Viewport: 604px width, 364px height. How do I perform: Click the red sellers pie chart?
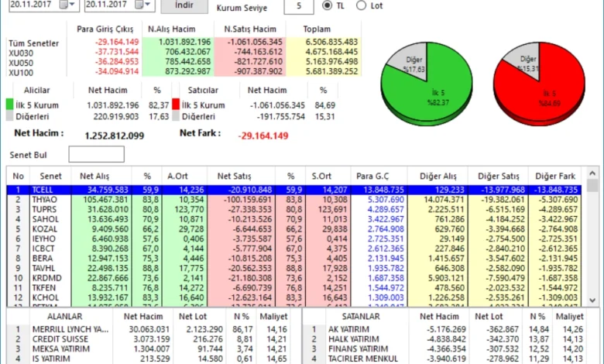pos(539,84)
